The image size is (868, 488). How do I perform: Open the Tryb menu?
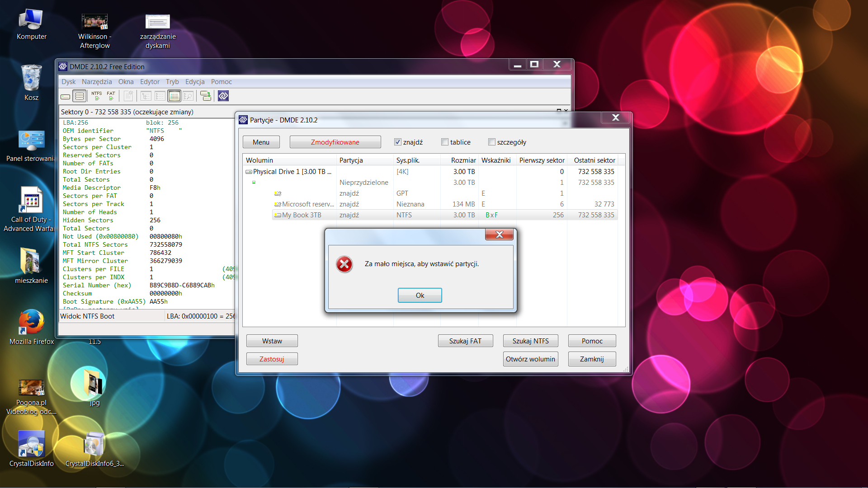tap(172, 82)
